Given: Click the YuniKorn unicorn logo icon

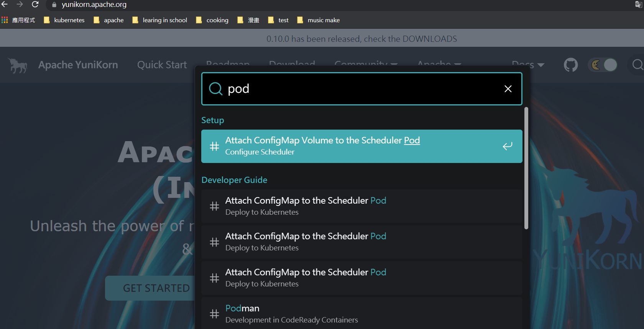Looking at the screenshot, I should point(18,65).
